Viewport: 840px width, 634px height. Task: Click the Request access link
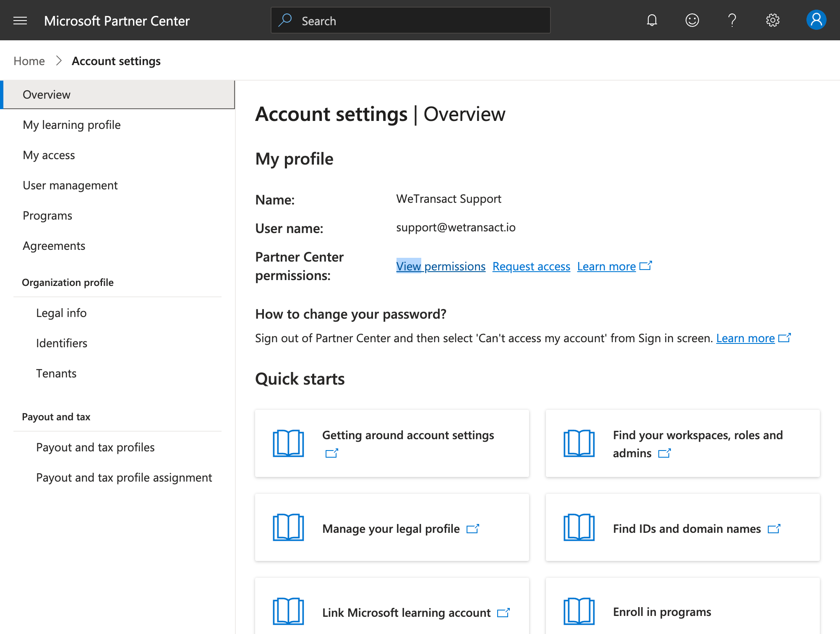point(531,266)
